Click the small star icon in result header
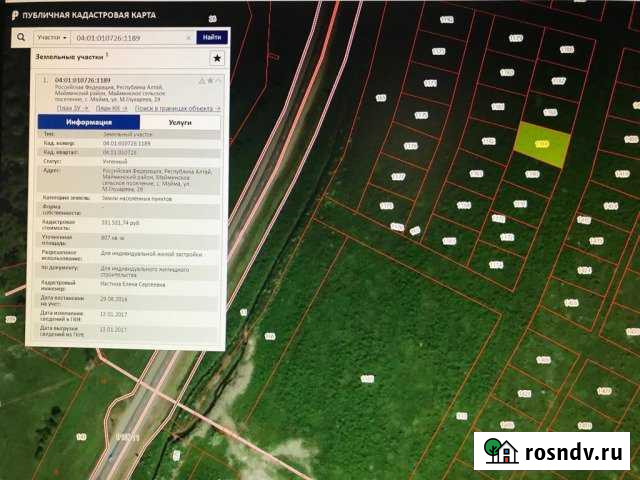 tap(209, 80)
